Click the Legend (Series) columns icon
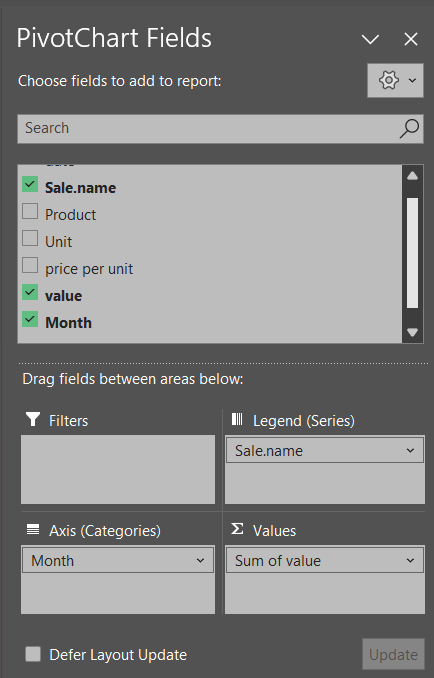 tap(237, 419)
